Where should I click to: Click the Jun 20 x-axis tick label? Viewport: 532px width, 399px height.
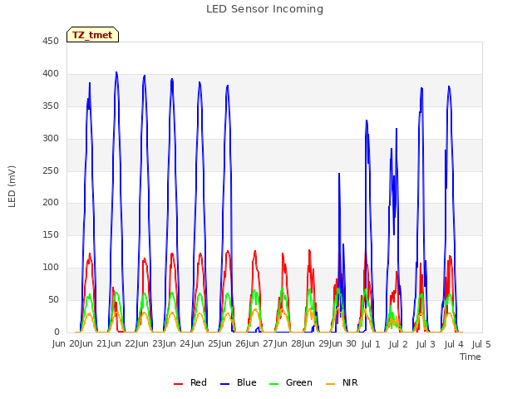click(66, 344)
